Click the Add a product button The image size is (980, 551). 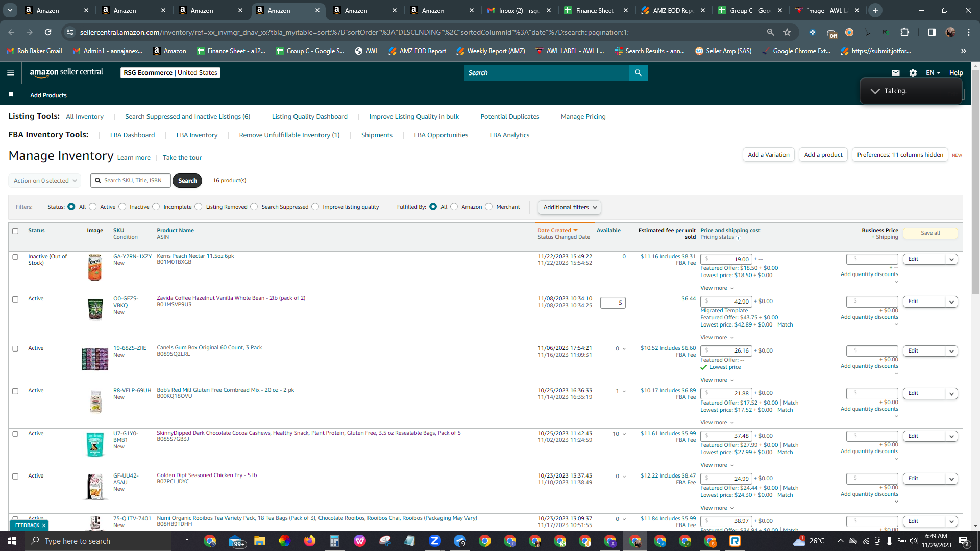823,155
